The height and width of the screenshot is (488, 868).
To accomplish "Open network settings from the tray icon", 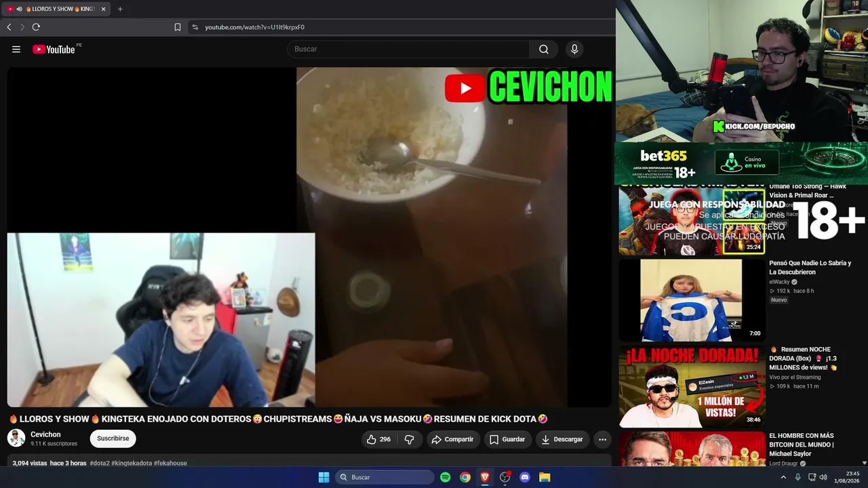I will click(812, 477).
